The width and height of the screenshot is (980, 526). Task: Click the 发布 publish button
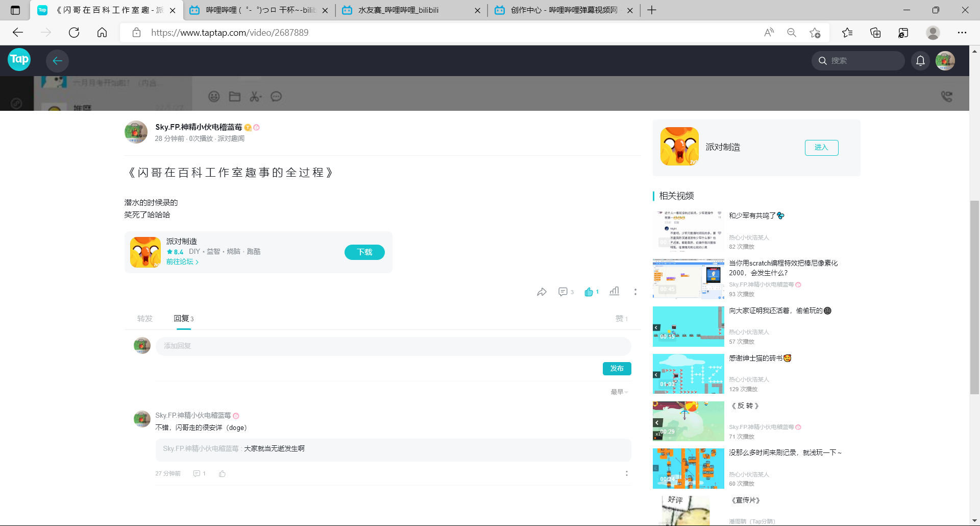pyautogui.click(x=617, y=369)
